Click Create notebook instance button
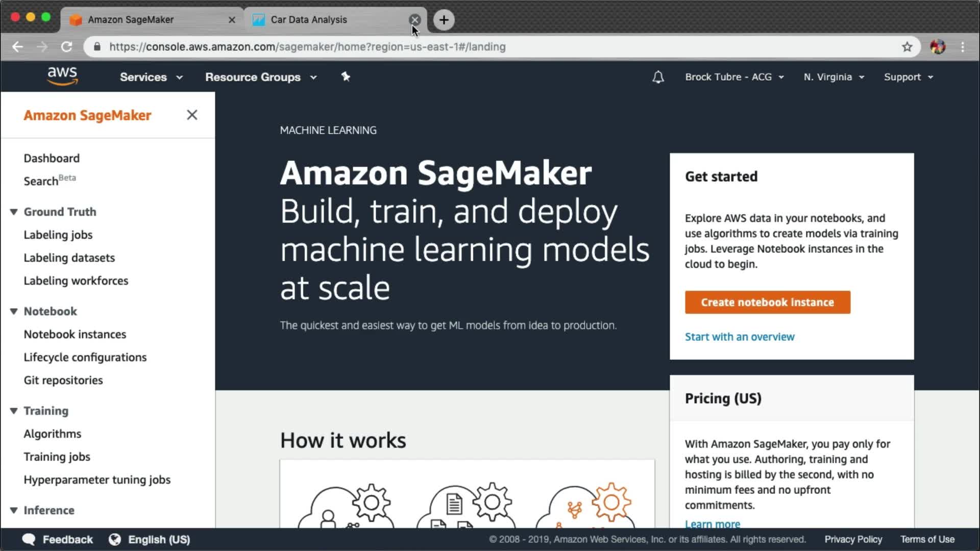This screenshot has width=980, height=551. (767, 302)
